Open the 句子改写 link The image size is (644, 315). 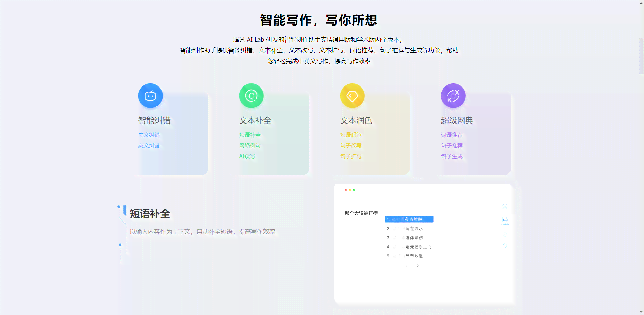click(351, 145)
